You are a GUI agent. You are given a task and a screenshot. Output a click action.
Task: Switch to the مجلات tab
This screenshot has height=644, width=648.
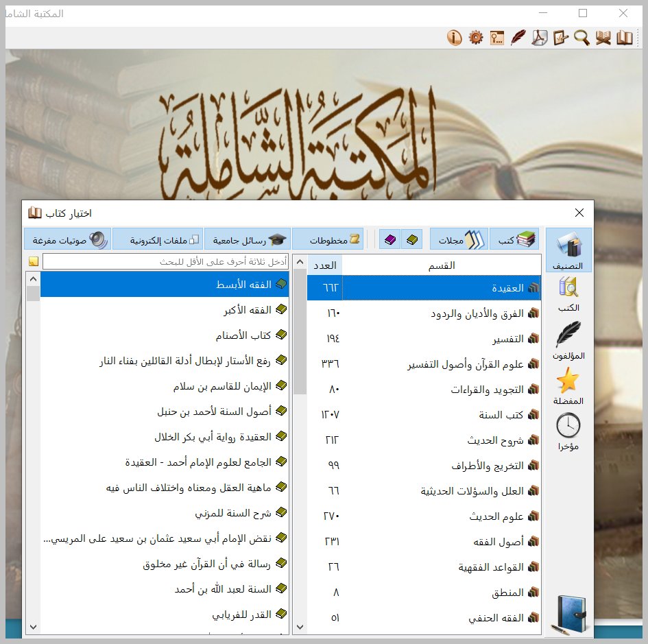pyautogui.click(x=459, y=239)
